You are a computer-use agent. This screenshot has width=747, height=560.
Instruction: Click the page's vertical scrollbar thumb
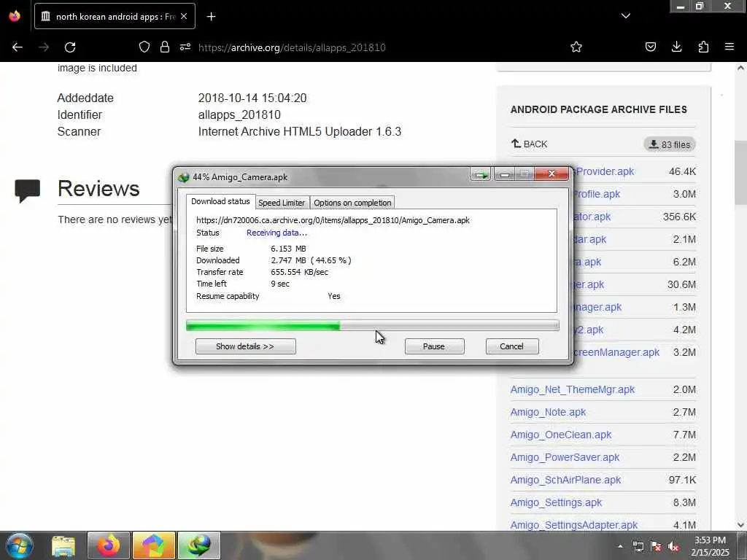tap(740, 174)
